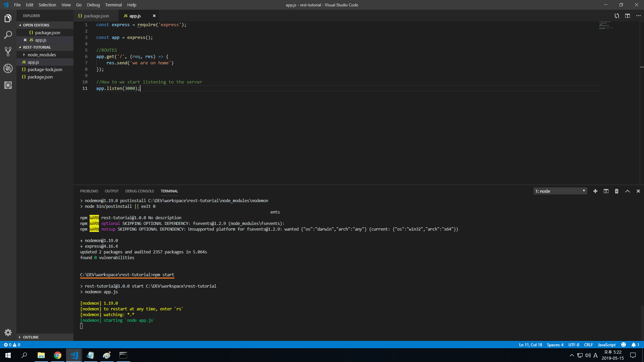Open the terminal selector dropdown '1: node'
Image resolution: width=644 pixels, height=362 pixels.
click(x=560, y=191)
